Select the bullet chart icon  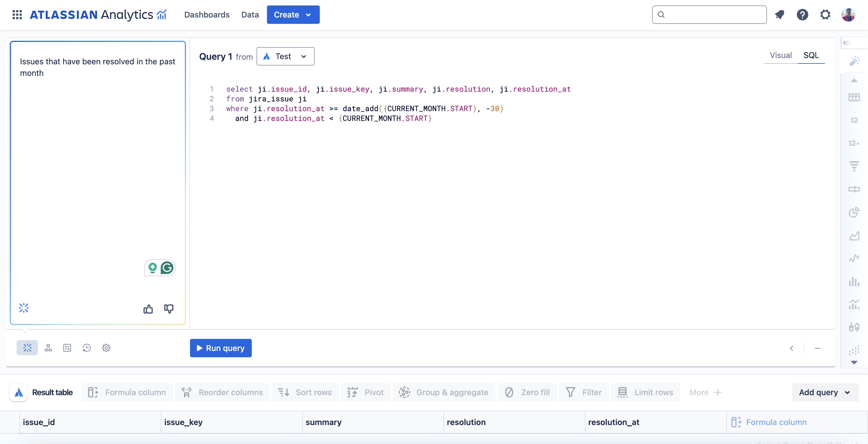pyautogui.click(x=854, y=189)
